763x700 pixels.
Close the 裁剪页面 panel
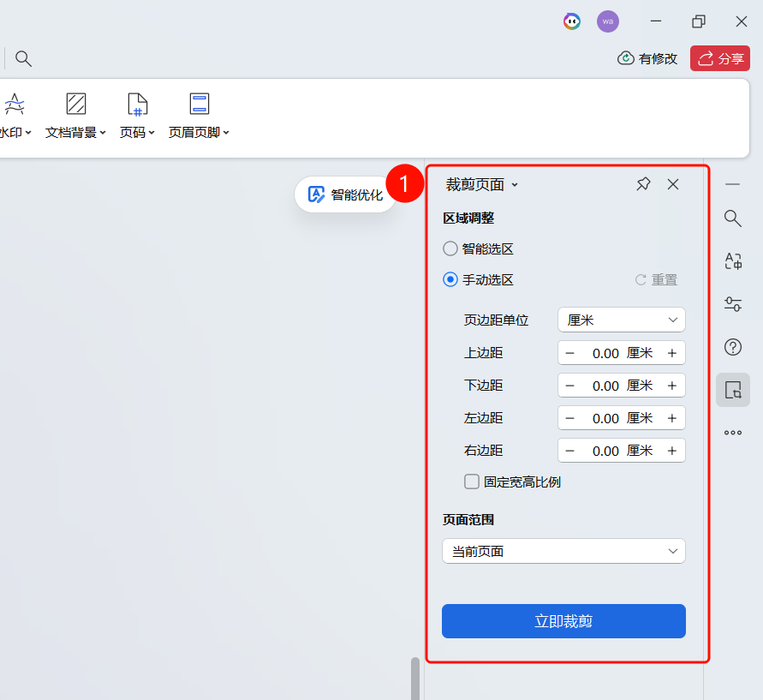pyautogui.click(x=673, y=184)
